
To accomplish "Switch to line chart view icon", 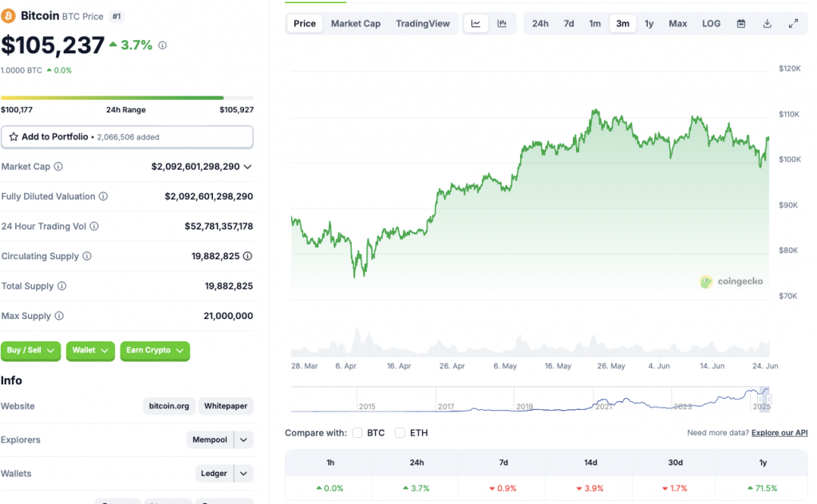I will 476,23.
